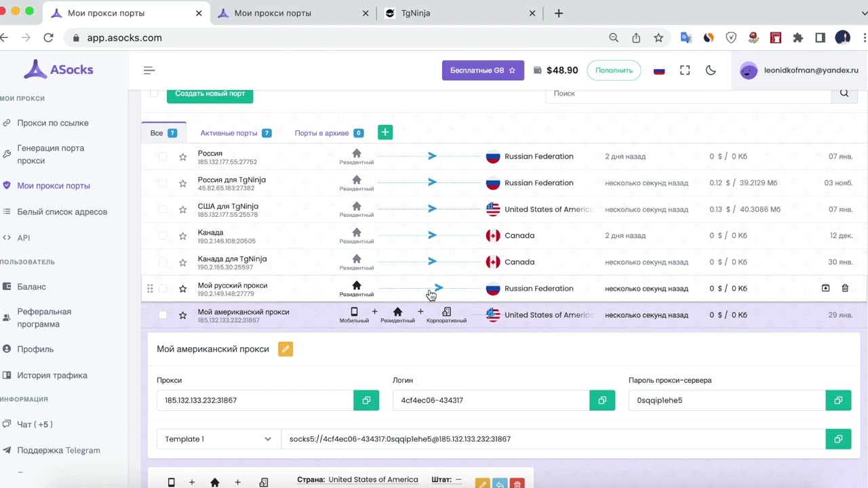Switch to the TgNinja browser tab
This screenshot has height=488, width=868.
(x=458, y=13)
